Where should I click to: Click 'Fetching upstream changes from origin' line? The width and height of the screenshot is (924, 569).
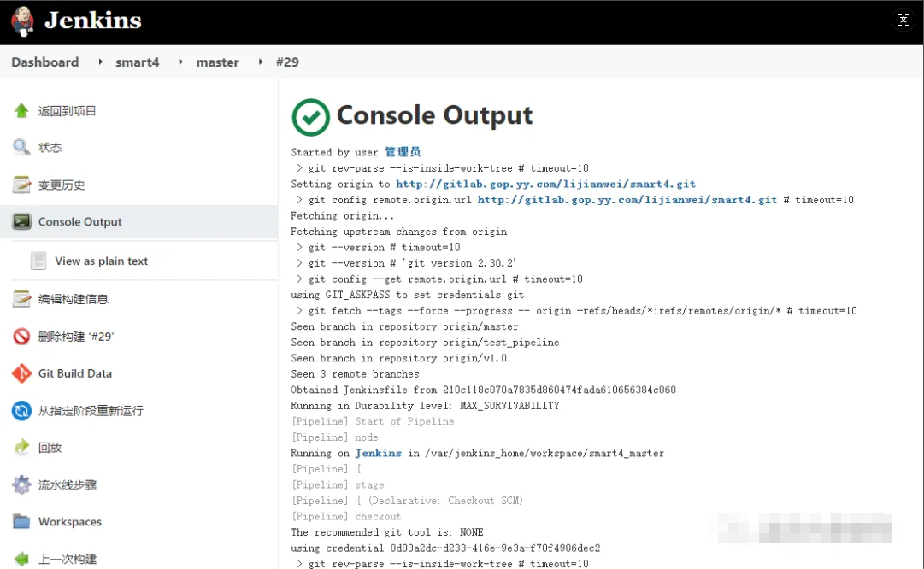click(398, 232)
